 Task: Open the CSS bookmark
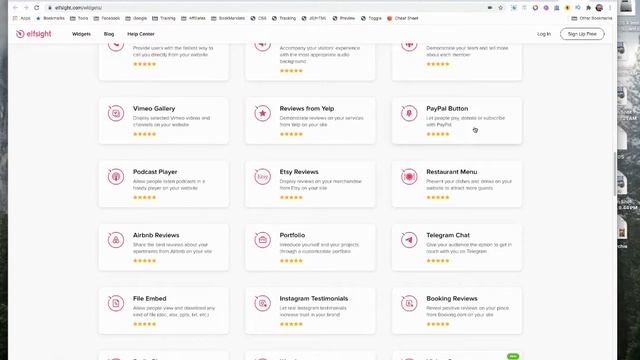click(x=258, y=18)
